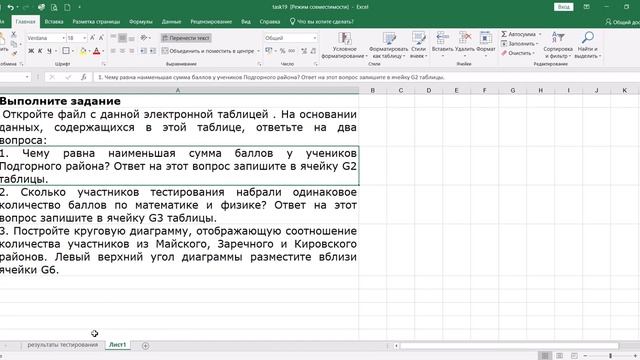
Task: Decrease decimal places
Action: pos(313,51)
